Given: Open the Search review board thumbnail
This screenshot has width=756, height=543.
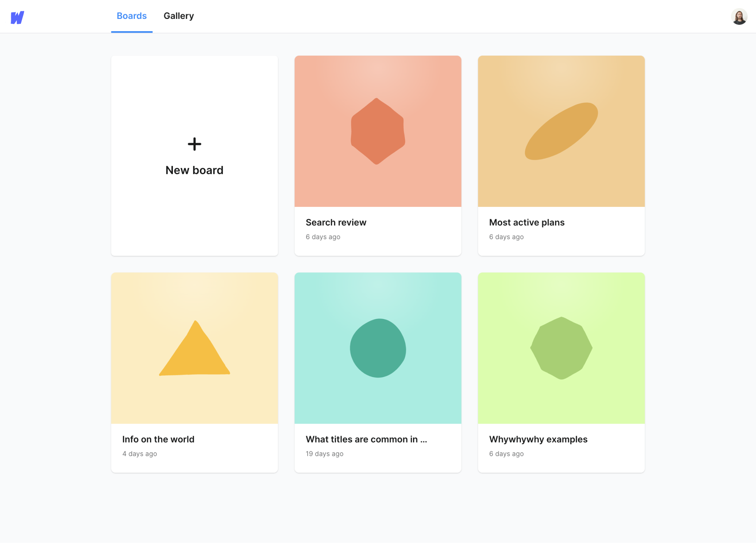Looking at the screenshot, I should coord(378,131).
